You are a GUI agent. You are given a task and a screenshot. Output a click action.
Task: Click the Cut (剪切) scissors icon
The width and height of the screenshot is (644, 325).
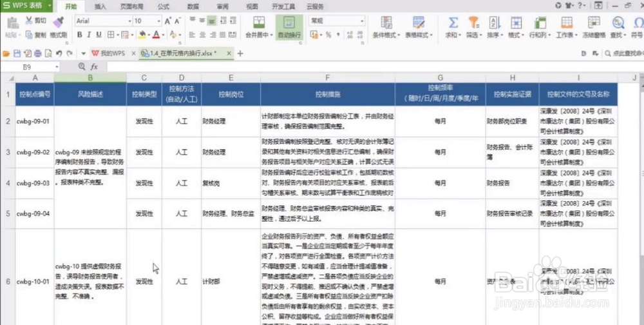tap(29, 21)
